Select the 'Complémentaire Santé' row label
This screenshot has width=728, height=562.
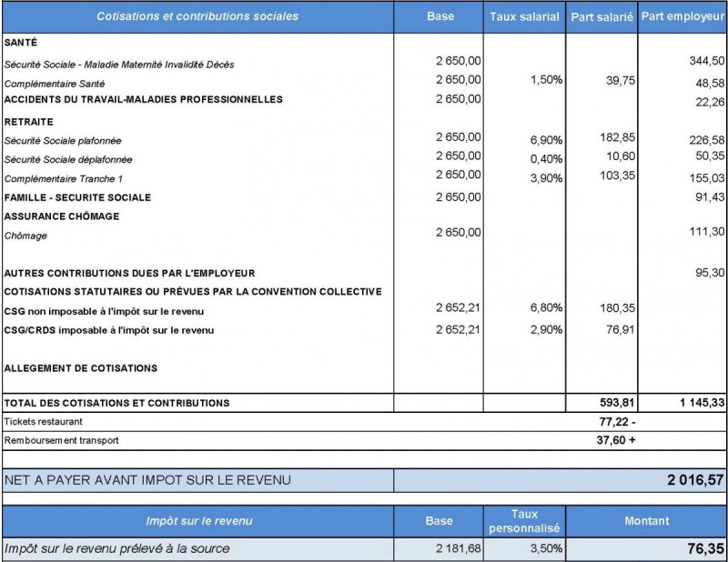(55, 84)
